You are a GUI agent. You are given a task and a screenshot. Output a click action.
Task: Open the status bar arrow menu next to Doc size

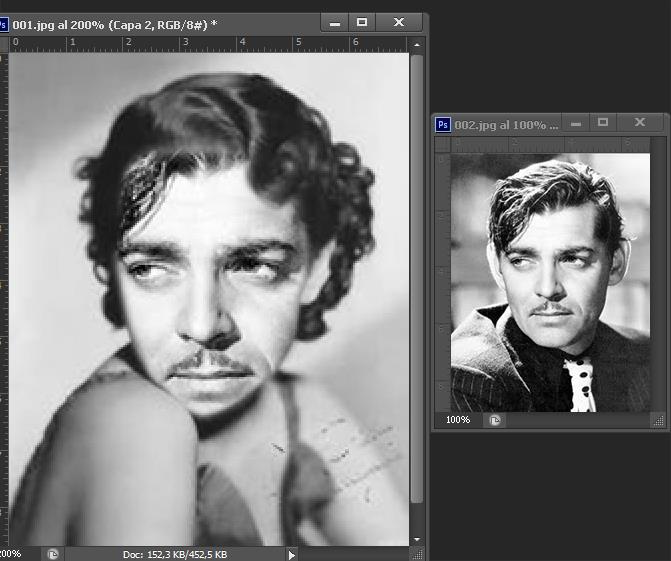point(292,555)
